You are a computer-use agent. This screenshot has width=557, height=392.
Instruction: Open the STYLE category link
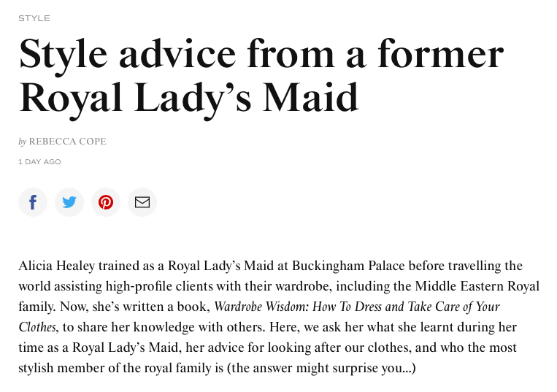(34, 18)
